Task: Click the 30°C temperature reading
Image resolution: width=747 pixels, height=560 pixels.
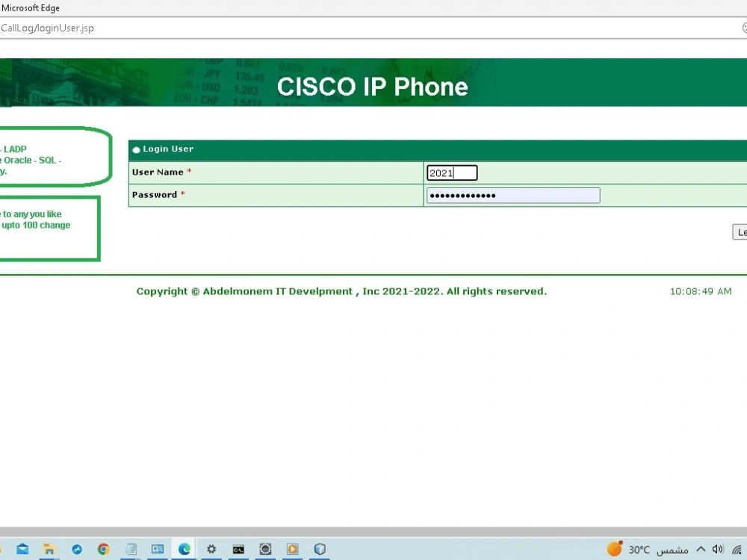Action: click(x=639, y=550)
